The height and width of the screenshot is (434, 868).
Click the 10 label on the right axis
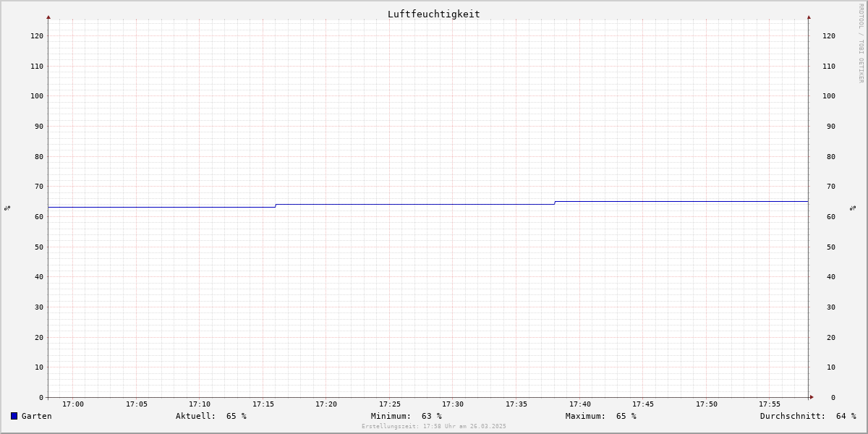[x=831, y=367]
